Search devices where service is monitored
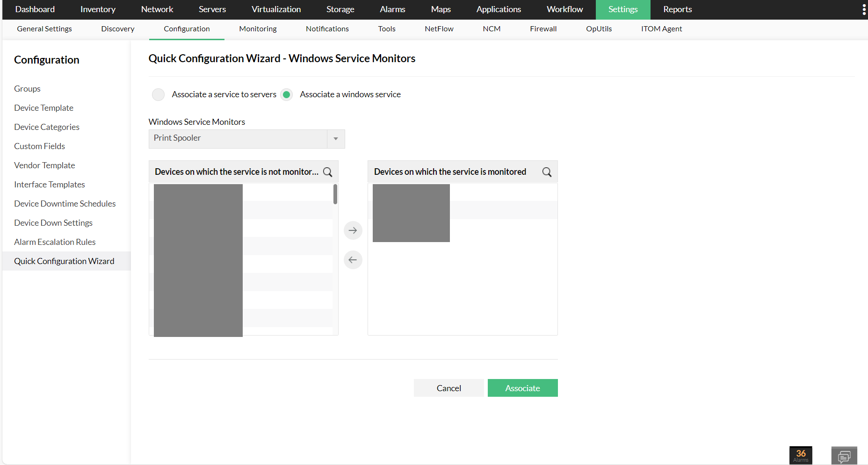Image resolution: width=868 pixels, height=465 pixels. coord(547,172)
